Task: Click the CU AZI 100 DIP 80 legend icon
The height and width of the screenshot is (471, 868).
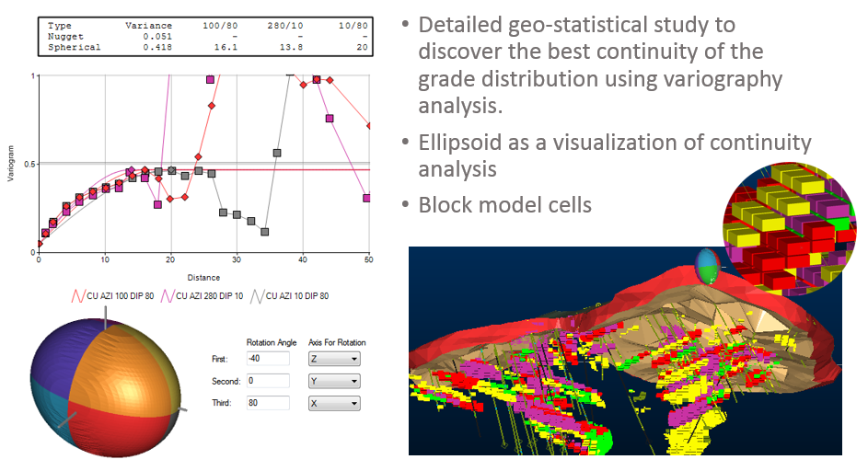Action: 78,296
